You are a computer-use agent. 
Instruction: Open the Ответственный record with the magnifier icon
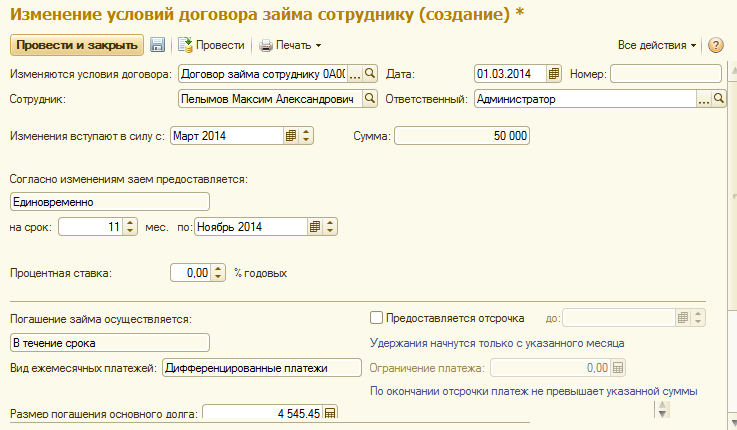[718, 99]
